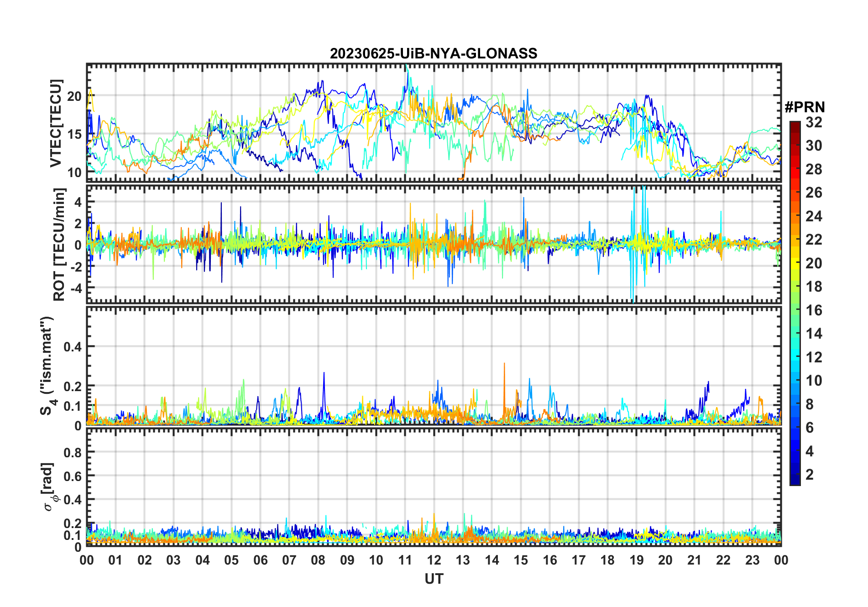The height and width of the screenshot is (607, 868).
Task: Click inside the sigma-phi phase scintillation panel
Action: pos(434,487)
